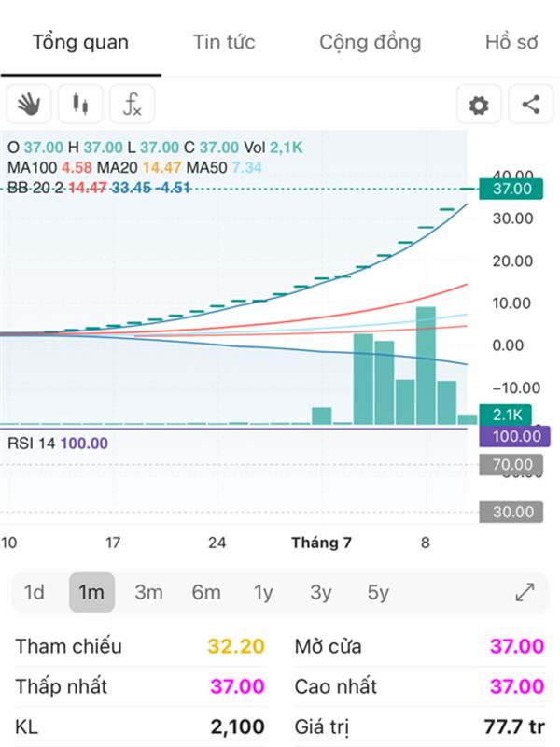
Task: Click the RSI 70.00 level marker
Action: pyautogui.click(x=511, y=464)
